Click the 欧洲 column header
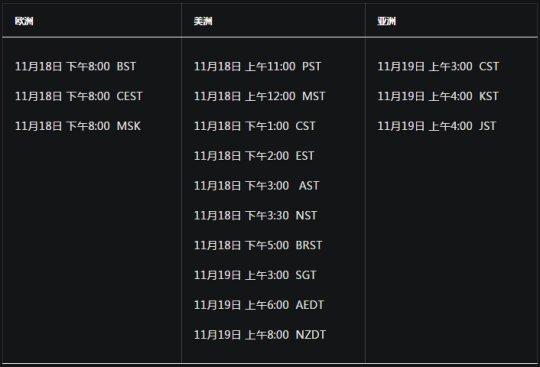 [24, 21]
